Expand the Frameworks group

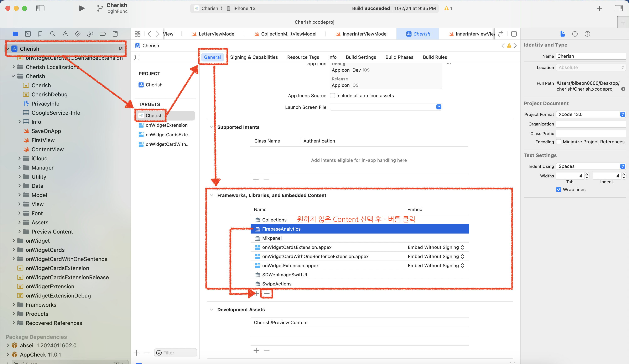pos(14,305)
